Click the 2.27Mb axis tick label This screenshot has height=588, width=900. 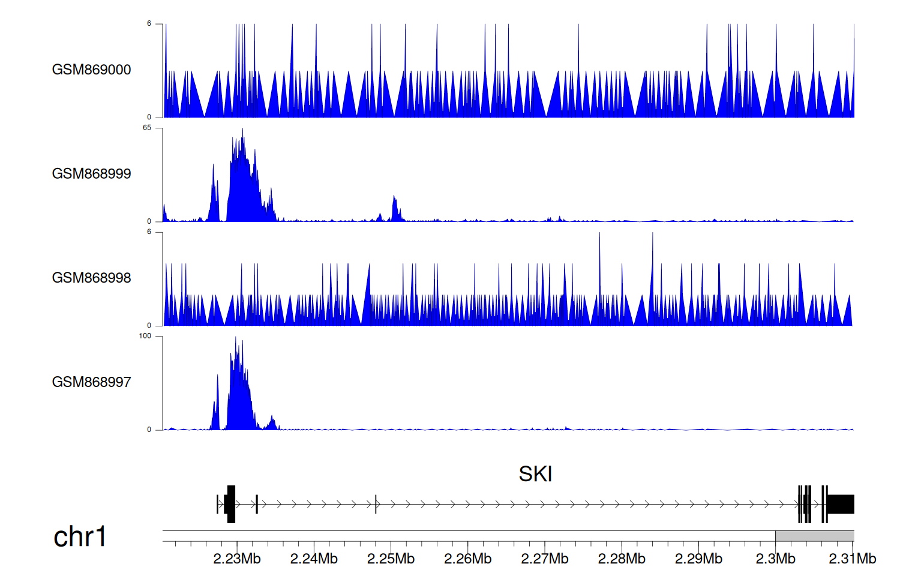[x=544, y=559]
